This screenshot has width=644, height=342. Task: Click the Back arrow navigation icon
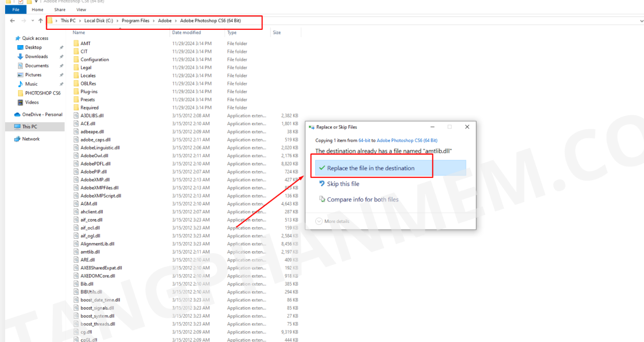click(12, 20)
